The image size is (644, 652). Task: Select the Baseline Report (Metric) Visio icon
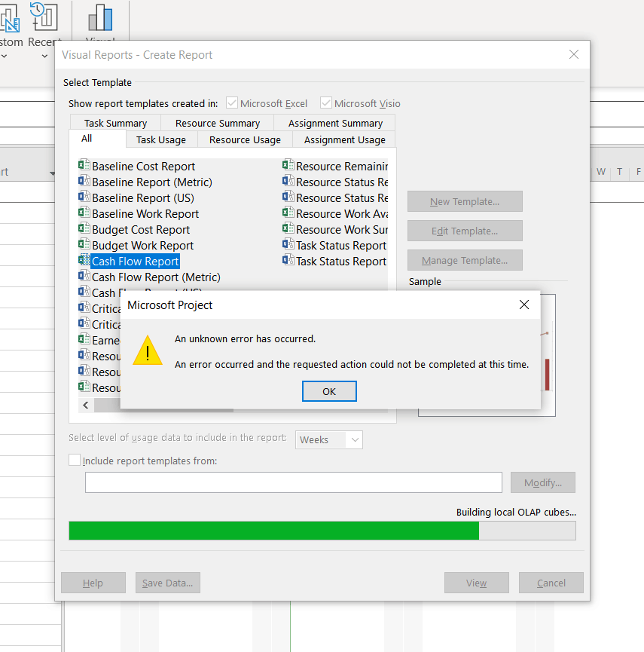pyautogui.click(x=84, y=181)
